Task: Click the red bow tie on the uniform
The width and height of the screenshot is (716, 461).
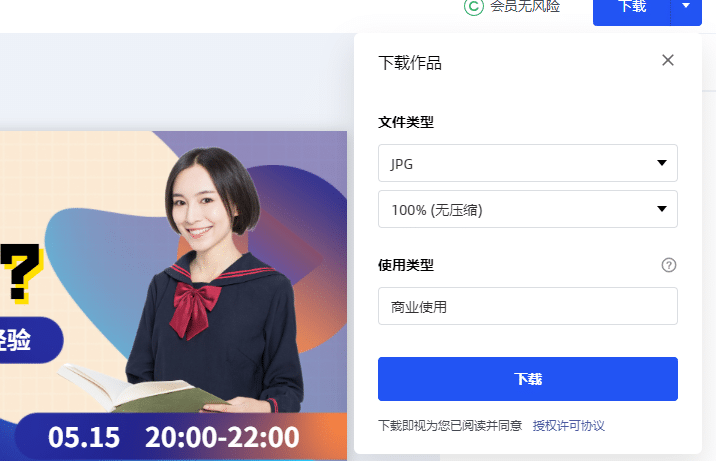Action: 194,309
